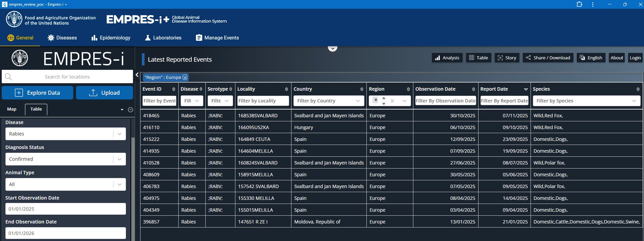Click the Table view button in toolbar
The height and width of the screenshot is (241, 644).
pos(479,58)
